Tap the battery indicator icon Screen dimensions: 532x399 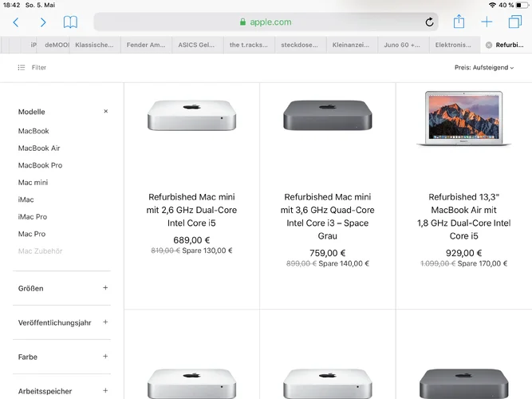(522, 5)
